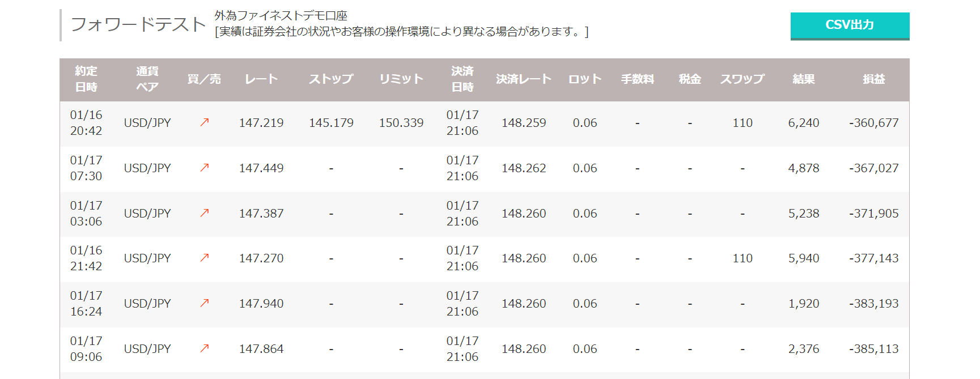
Task: Click the 損益 column header
Action: (873, 79)
